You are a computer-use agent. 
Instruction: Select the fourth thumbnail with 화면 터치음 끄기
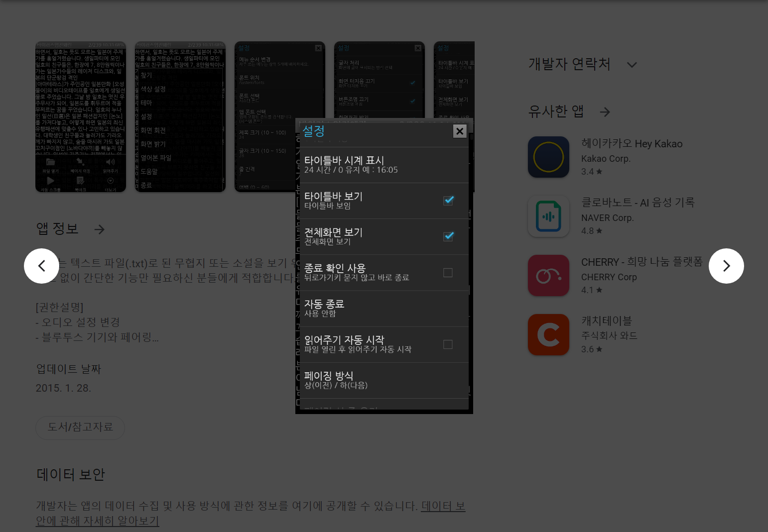point(380,80)
